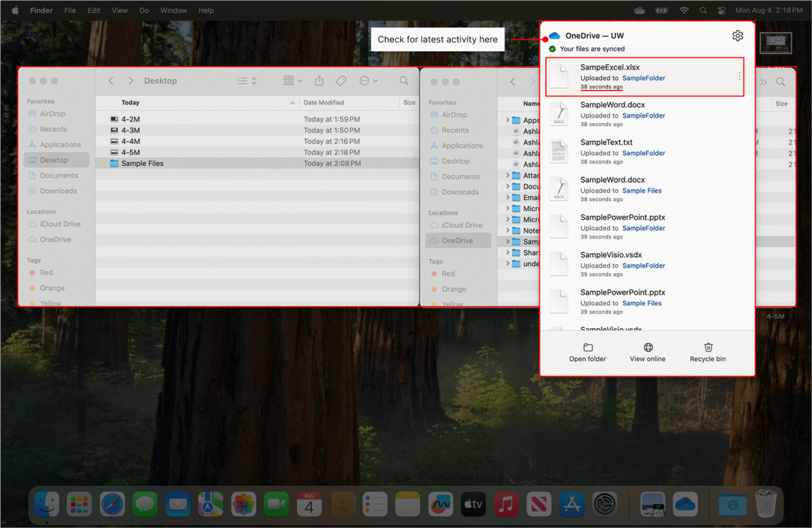Open OneDrive settings with the gear icon
This screenshot has width=812, height=528.
[738, 36]
